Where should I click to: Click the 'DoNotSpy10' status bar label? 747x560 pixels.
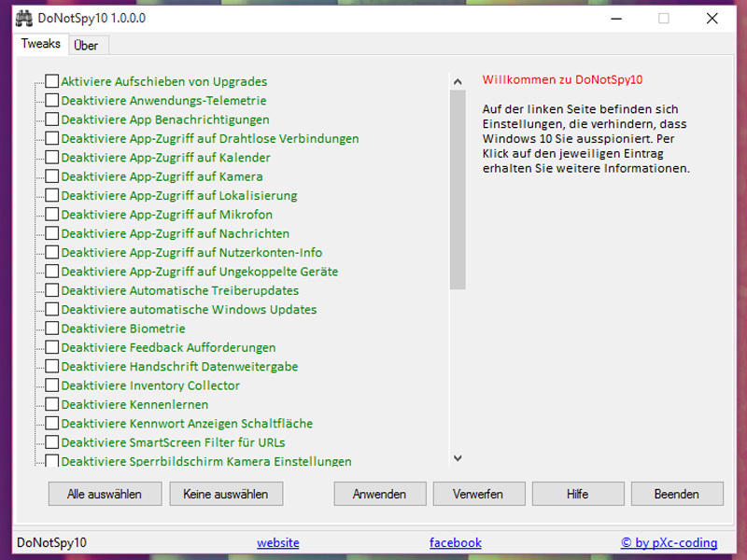[52, 543]
